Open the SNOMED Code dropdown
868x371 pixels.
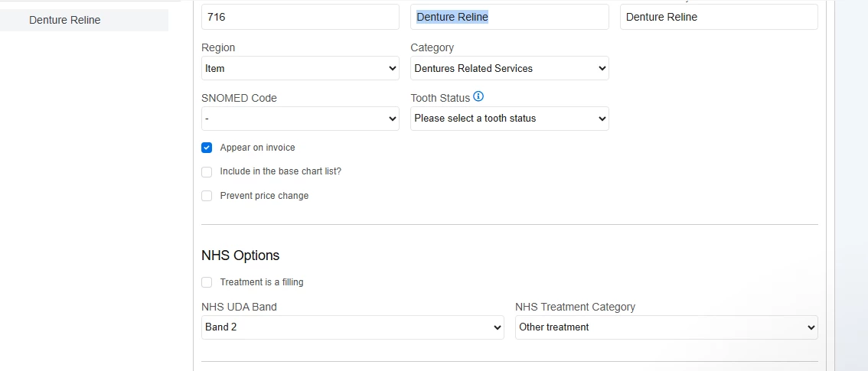coord(300,119)
